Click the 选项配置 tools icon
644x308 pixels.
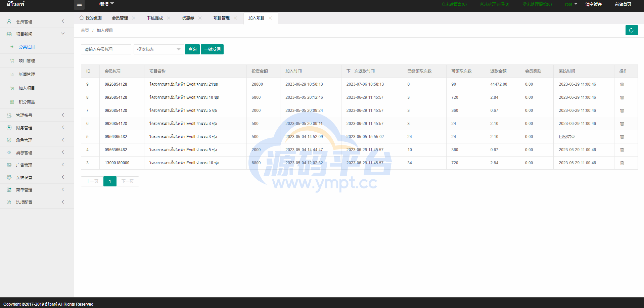9,202
